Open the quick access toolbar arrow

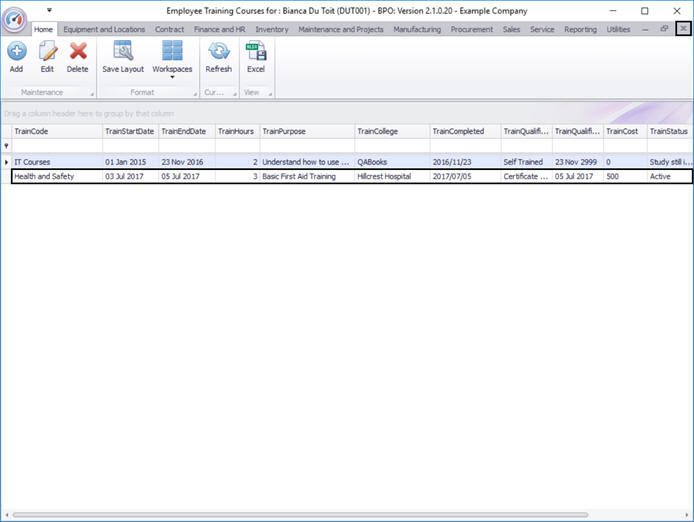49,10
